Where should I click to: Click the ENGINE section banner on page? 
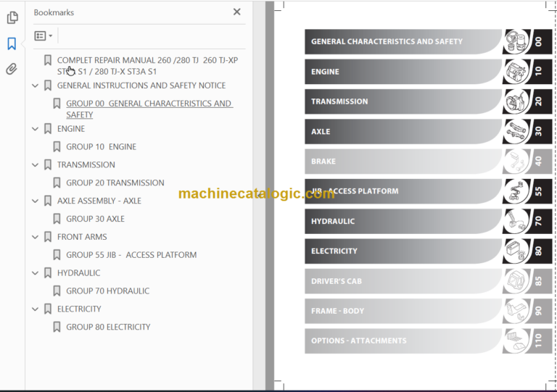click(403, 72)
